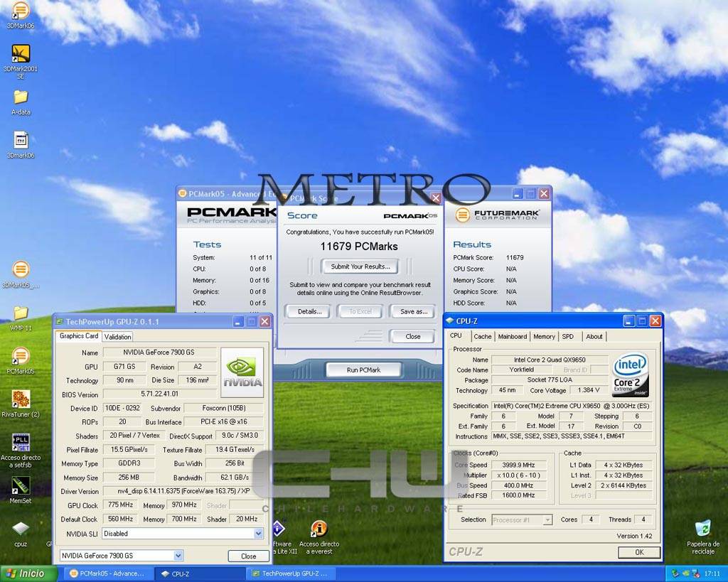
Task: Select the CPU-Z taskbar button
Action: [x=199, y=573]
